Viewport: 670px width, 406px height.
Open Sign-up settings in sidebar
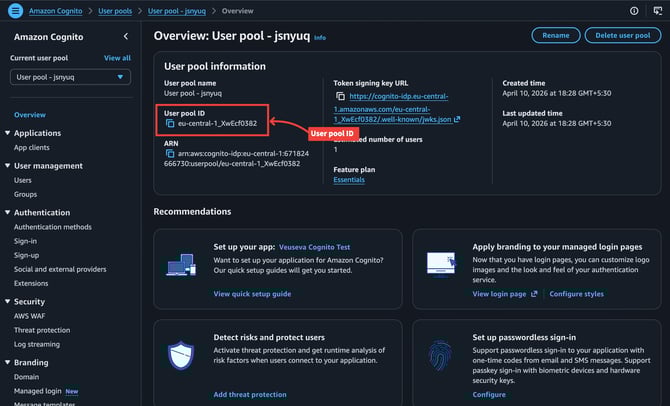point(26,255)
